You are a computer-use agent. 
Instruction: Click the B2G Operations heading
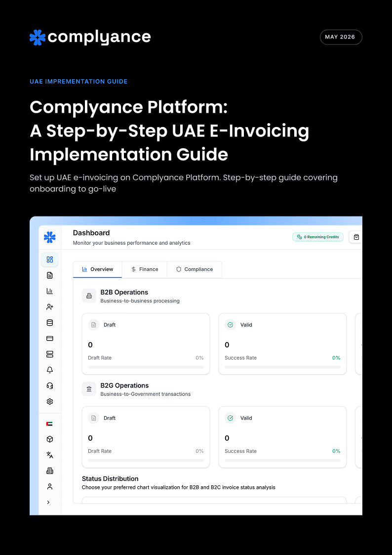pos(124,385)
